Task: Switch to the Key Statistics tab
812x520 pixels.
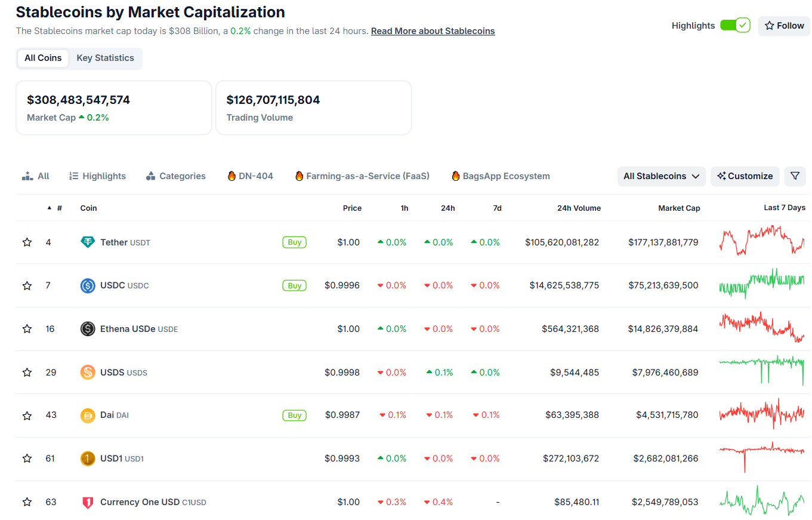Action: click(x=106, y=58)
